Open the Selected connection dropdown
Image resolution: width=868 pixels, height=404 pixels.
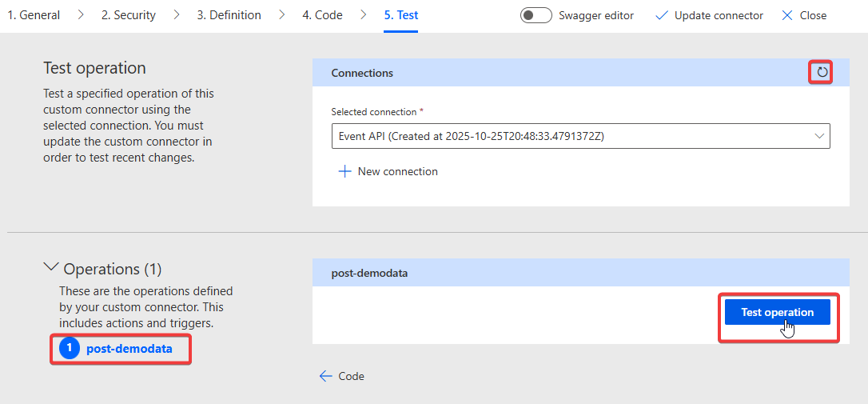pyautogui.click(x=579, y=136)
